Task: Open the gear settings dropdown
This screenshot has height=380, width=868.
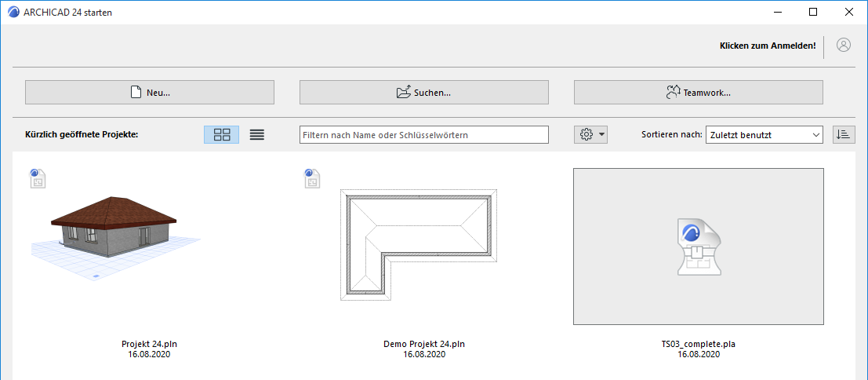Action: pos(590,134)
